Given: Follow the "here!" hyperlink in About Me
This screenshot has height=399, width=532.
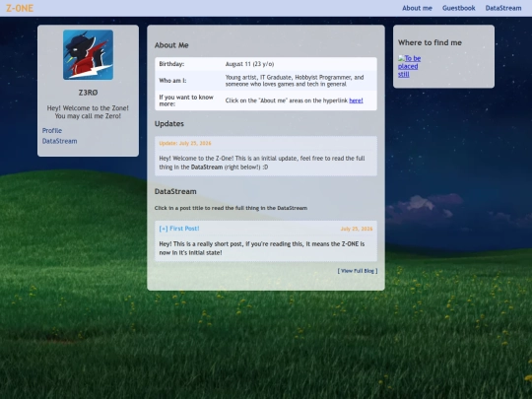Looking at the screenshot, I should [356, 100].
